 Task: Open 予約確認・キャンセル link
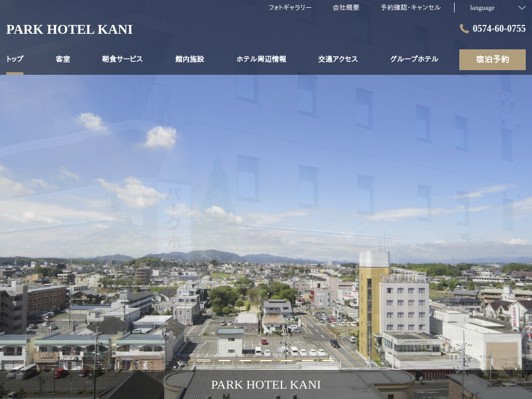pyautogui.click(x=410, y=7)
